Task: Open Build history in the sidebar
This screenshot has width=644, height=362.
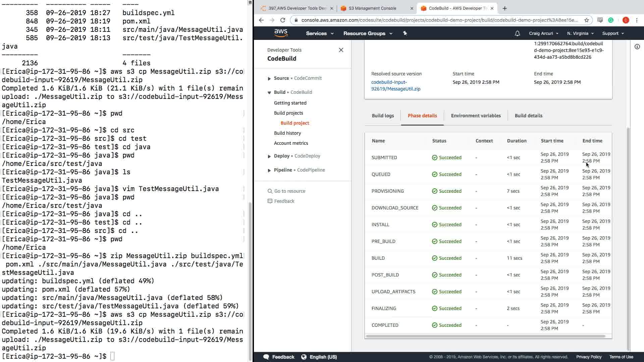Action: (x=287, y=133)
